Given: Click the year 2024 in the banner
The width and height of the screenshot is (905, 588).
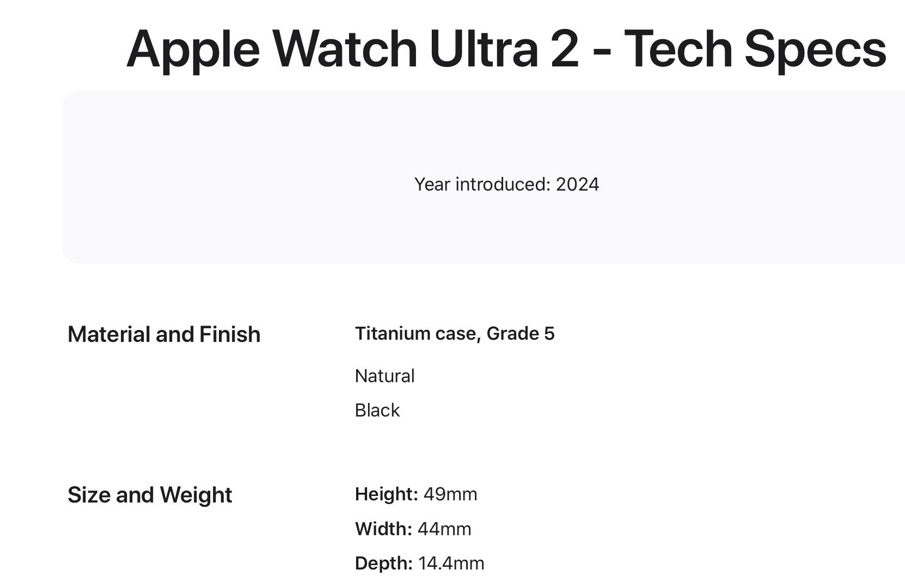Looking at the screenshot, I should click(x=577, y=185).
